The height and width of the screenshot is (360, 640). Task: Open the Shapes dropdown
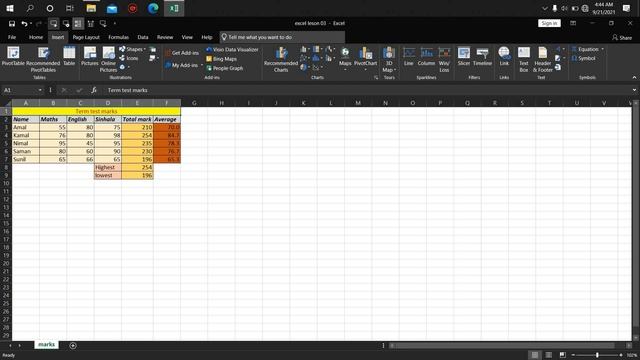point(133,49)
